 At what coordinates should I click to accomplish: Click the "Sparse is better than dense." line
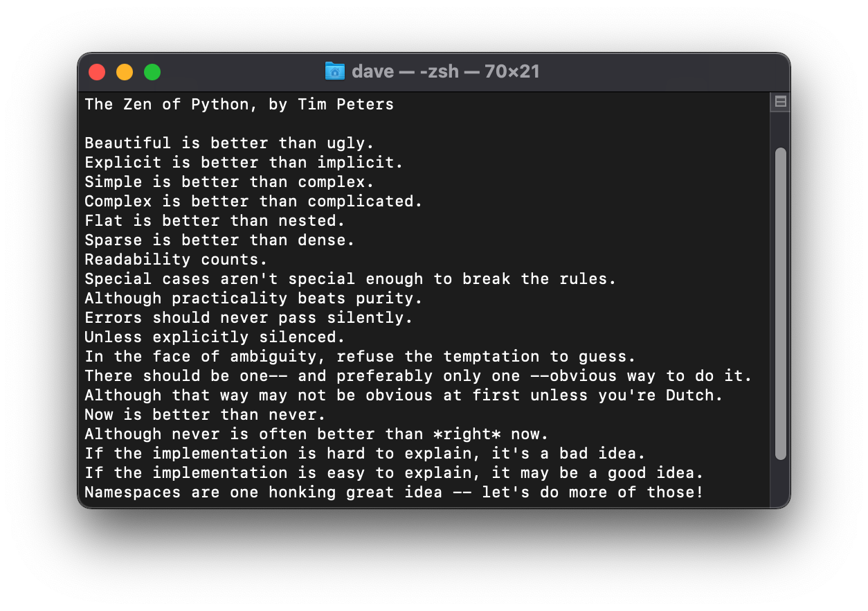219,240
